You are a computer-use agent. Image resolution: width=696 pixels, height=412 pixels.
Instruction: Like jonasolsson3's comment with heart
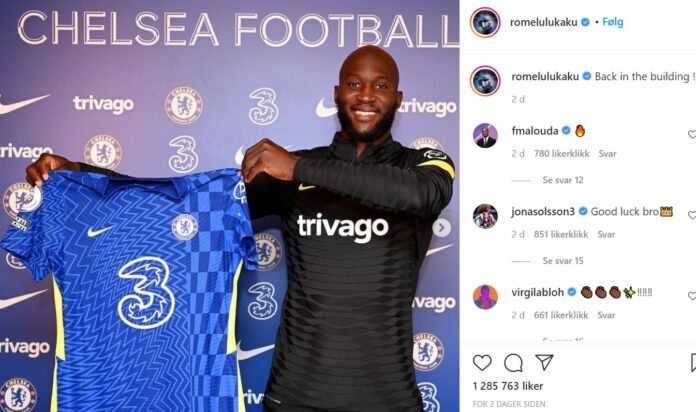692,215
